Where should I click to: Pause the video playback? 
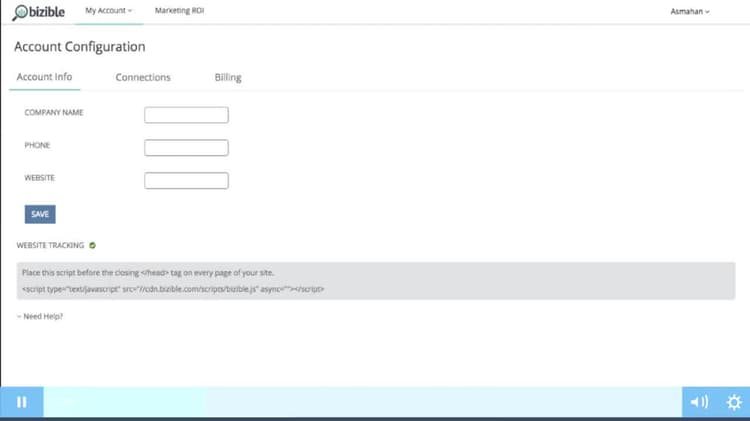tap(22, 402)
